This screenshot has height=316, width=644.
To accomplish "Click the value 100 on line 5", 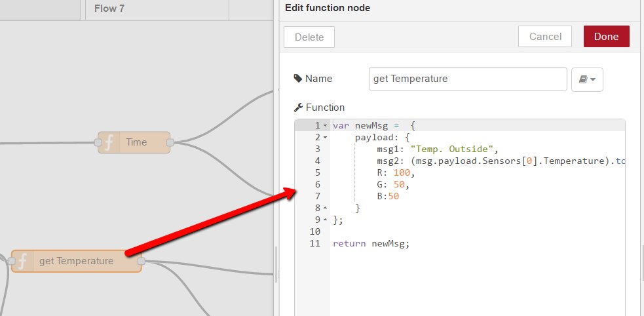I will (x=402, y=173).
